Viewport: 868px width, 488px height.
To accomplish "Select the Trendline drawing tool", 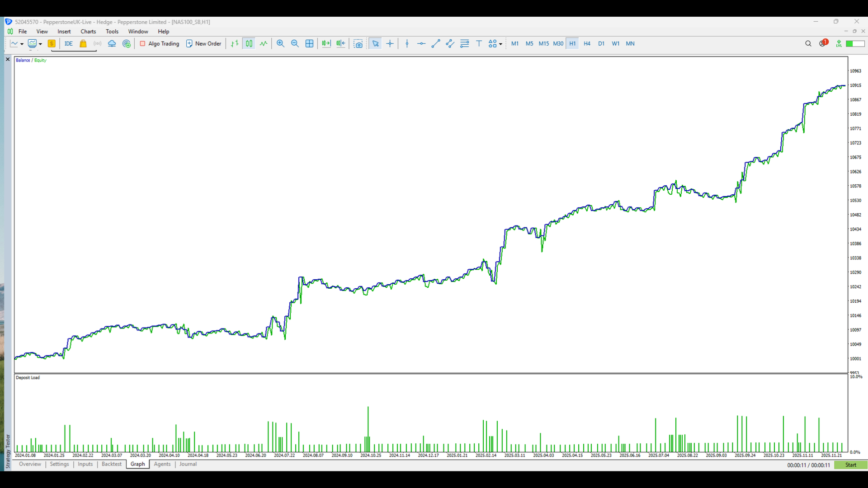I will [x=436, y=43].
